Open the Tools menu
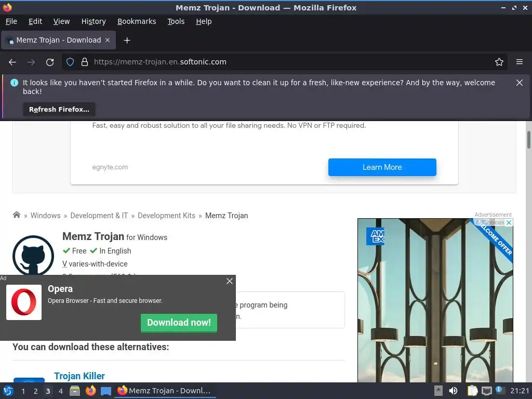This screenshot has width=532, height=399. 176,21
